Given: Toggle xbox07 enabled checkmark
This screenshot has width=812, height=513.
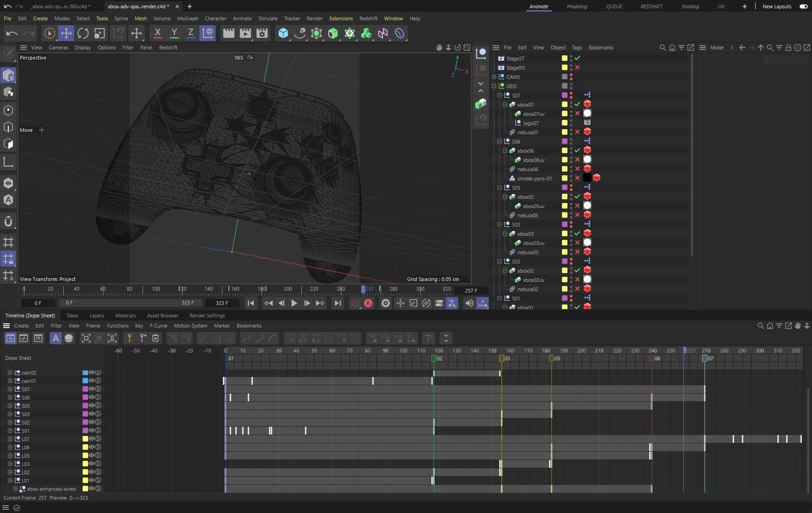Looking at the screenshot, I should pos(577,104).
